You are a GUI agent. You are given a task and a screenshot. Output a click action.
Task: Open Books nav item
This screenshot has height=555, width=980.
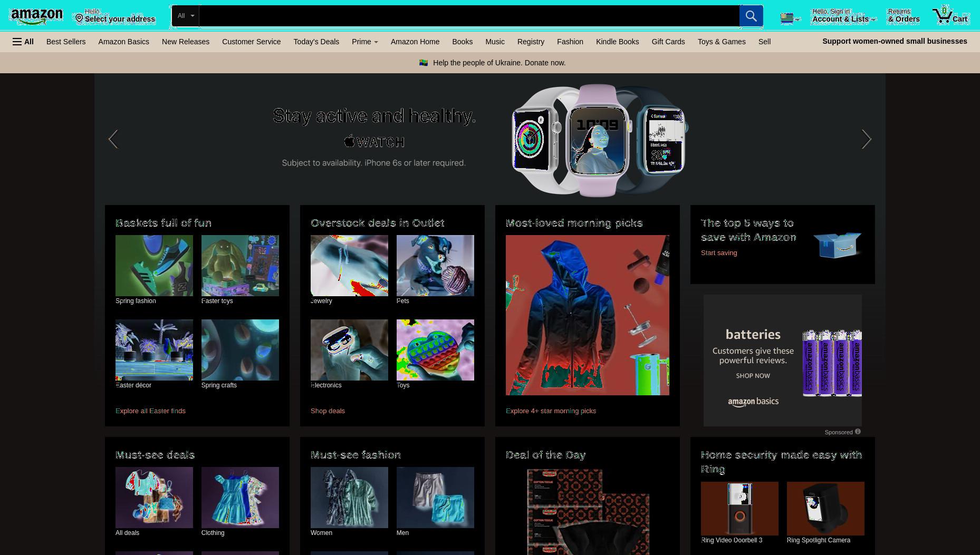[x=462, y=42]
